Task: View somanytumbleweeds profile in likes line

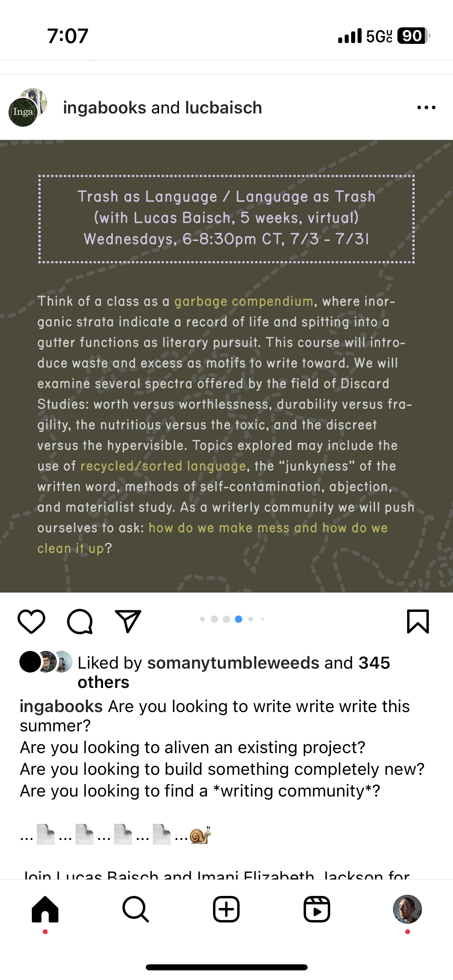Action: click(233, 663)
